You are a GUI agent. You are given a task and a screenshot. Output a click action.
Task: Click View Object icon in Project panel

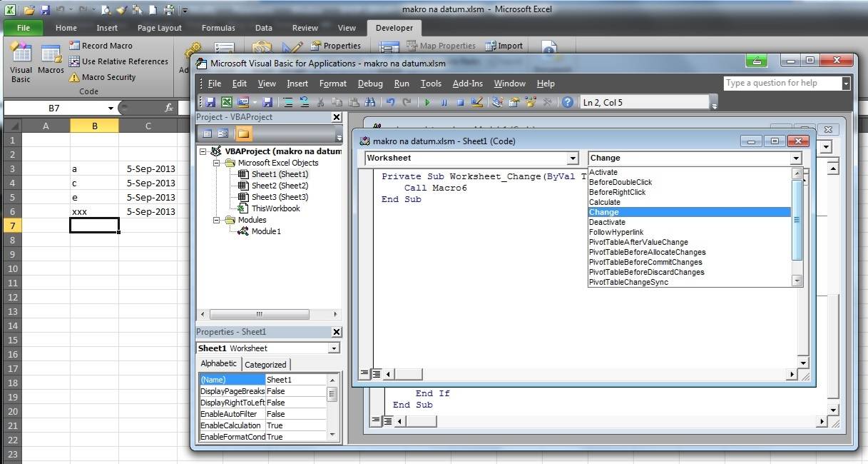[x=223, y=133]
